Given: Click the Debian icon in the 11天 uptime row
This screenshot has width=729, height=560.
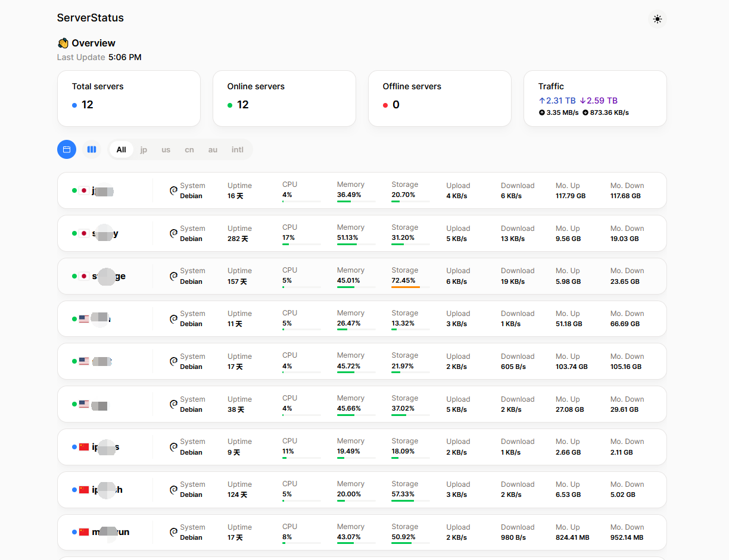Looking at the screenshot, I should pos(174,318).
